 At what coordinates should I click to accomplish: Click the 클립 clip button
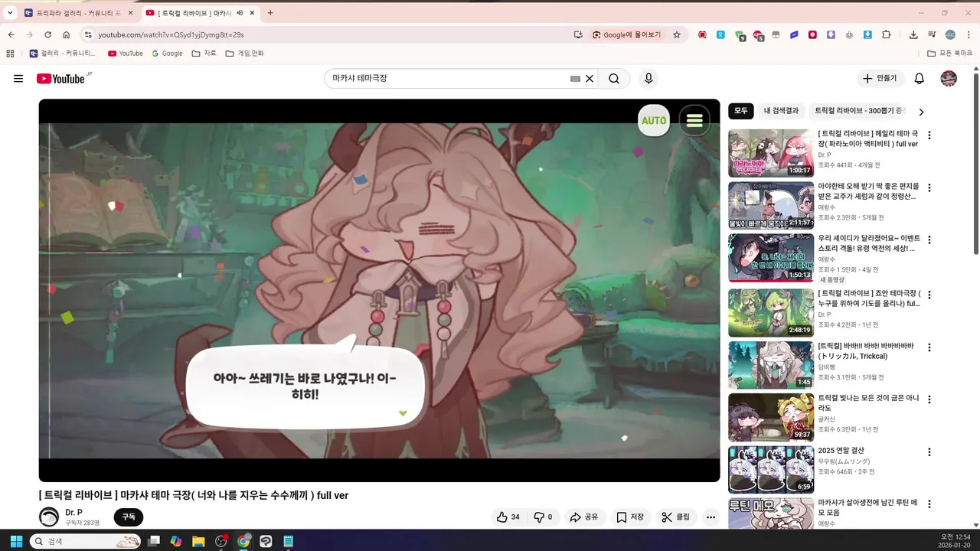click(676, 517)
